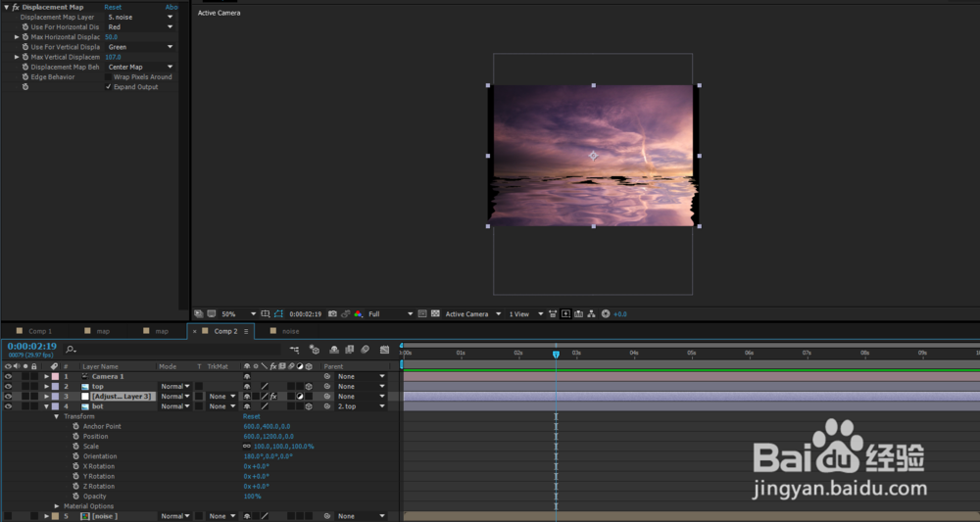Click label color swatch of noise layer
Viewport: 980px width, 522px height.
[55, 516]
